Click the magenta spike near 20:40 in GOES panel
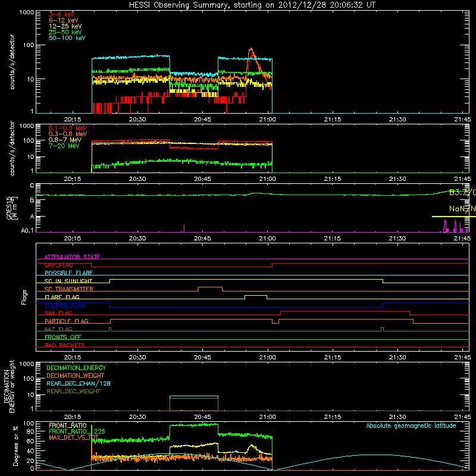The width and height of the screenshot is (476, 476). point(184,228)
